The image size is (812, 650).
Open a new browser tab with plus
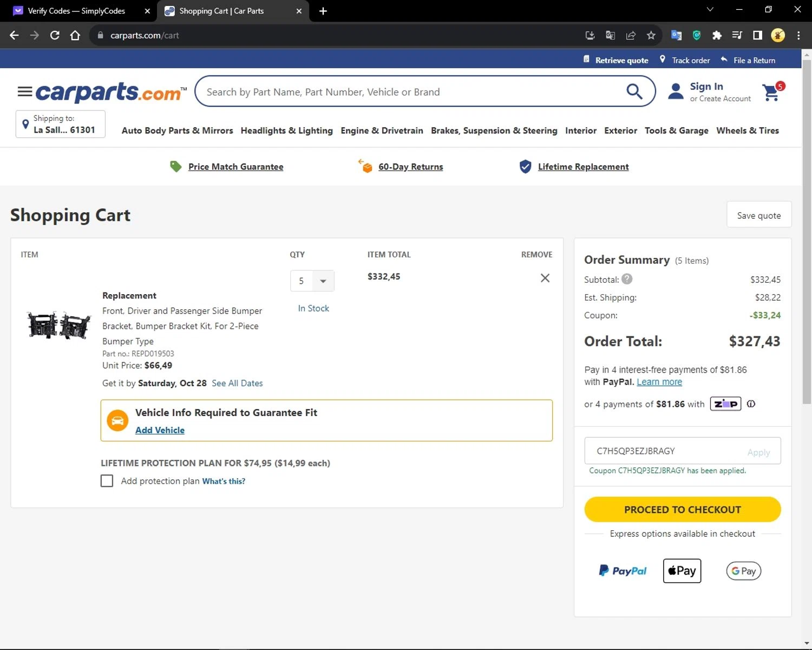point(323,11)
